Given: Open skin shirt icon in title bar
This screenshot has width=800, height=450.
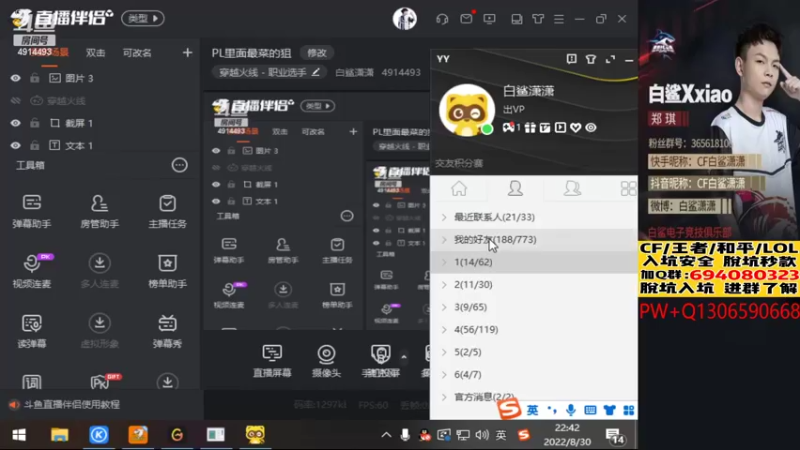Looking at the screenshot, I should tap(538, 19).
